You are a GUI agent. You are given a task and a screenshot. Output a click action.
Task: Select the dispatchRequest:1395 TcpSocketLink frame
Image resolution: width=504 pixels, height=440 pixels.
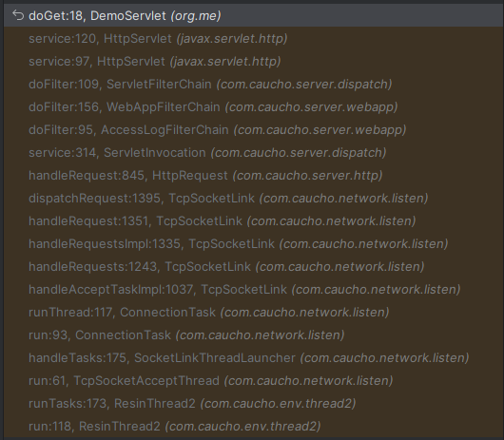coord(254,199)
